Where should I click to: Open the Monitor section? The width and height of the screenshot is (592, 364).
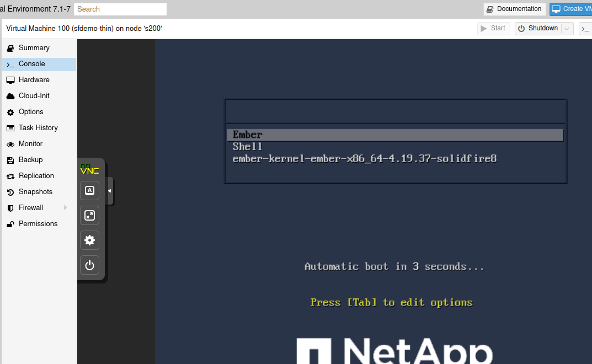click(39, 144)
